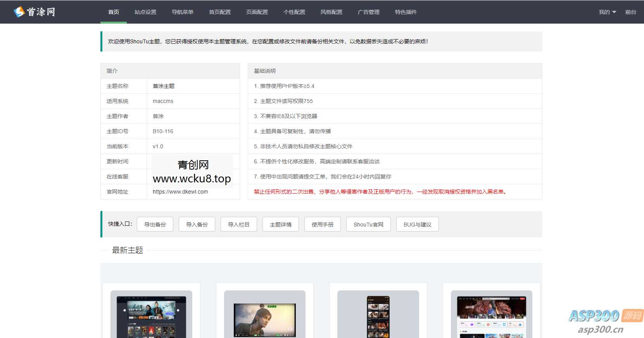Go to 前台 link
This screenshot has height=338, width=644.
(x=630, y=12)
